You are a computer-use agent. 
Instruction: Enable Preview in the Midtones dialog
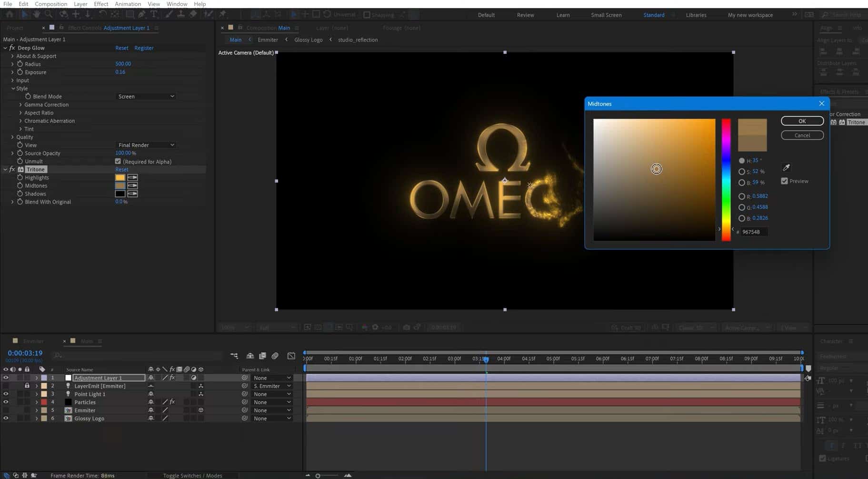tap(785, 181)
